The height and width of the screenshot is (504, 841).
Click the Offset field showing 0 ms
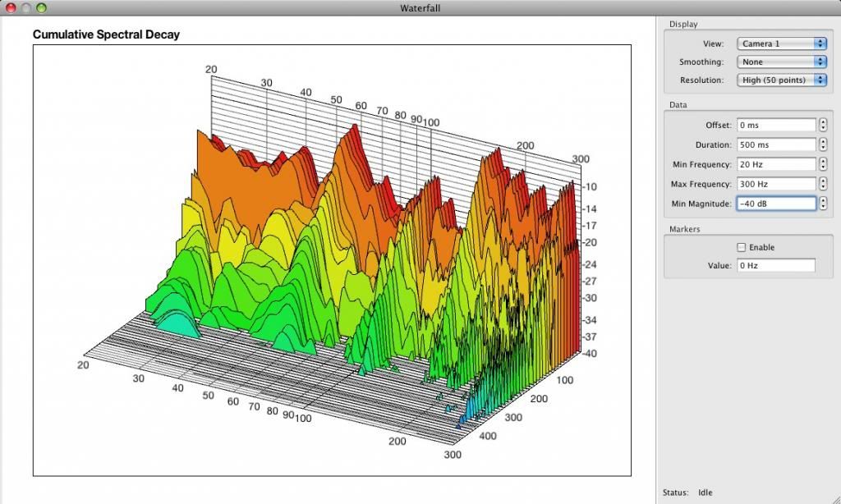click(x=776, y=125)
